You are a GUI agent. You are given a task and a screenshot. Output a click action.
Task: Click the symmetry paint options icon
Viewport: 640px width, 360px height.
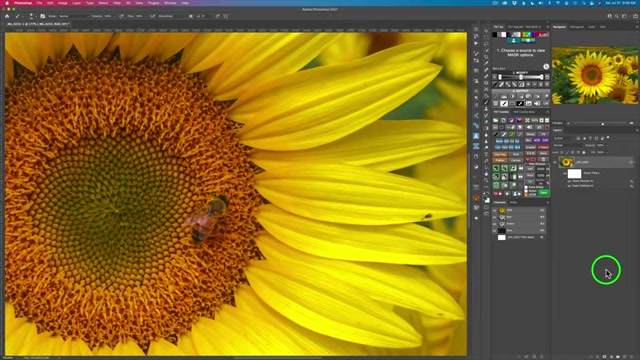click(225, 16)
